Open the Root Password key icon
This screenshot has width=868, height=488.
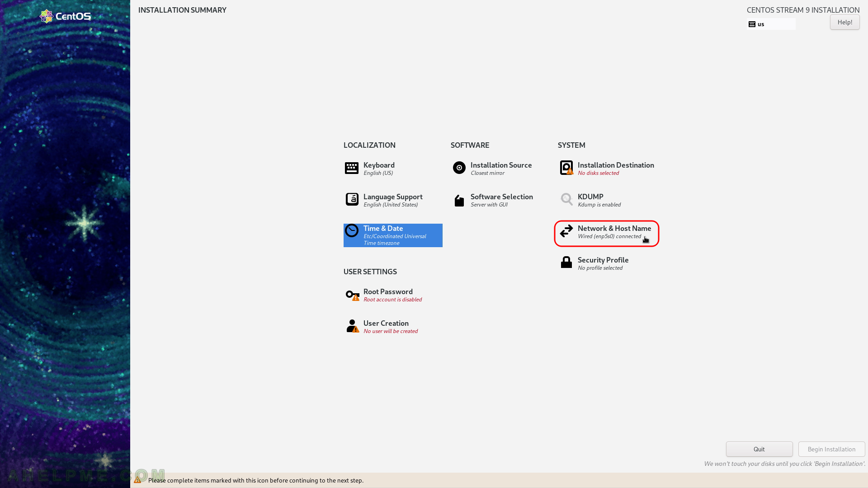click(352, 296)
